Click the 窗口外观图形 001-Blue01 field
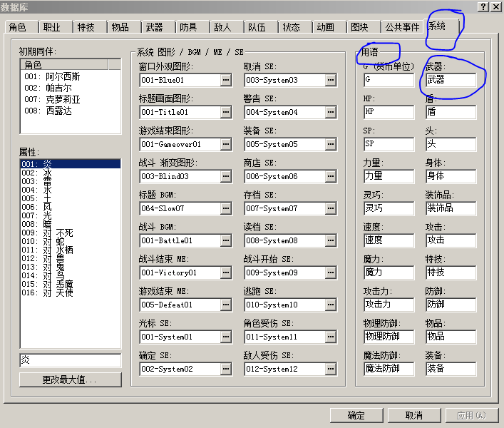Image resolution: width=504 pixels, height=428 pixels. pyautogui.click(x=180, y=80)
